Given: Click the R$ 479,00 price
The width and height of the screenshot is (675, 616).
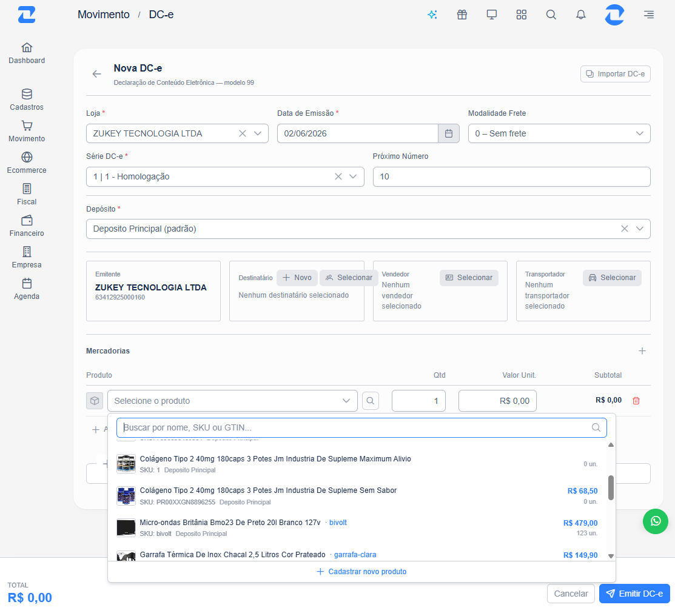Looking at the screenshot, I should click(580, 523).
